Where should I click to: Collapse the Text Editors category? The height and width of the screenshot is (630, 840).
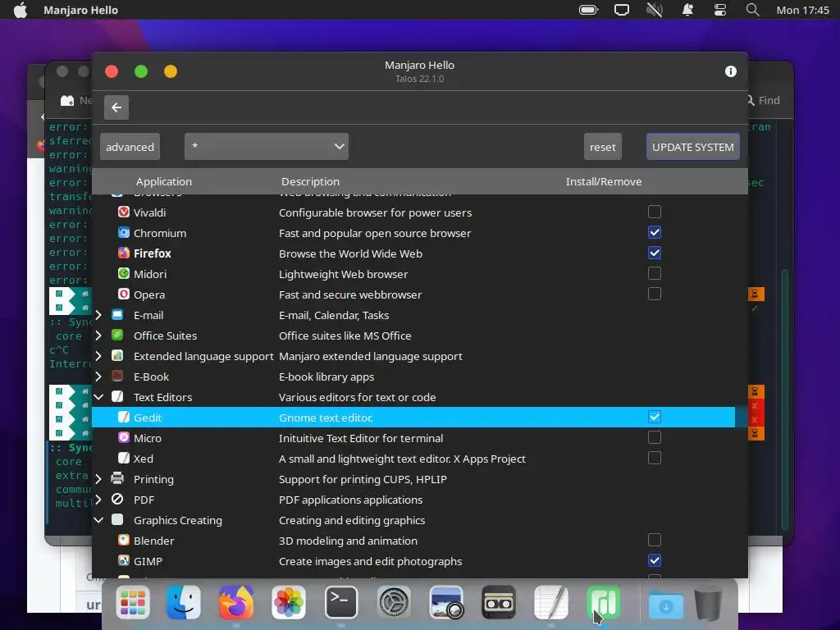(x=98, y=397)
